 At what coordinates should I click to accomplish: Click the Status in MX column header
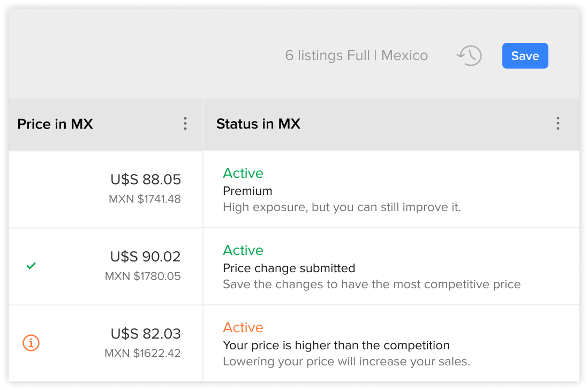[258, 124]
